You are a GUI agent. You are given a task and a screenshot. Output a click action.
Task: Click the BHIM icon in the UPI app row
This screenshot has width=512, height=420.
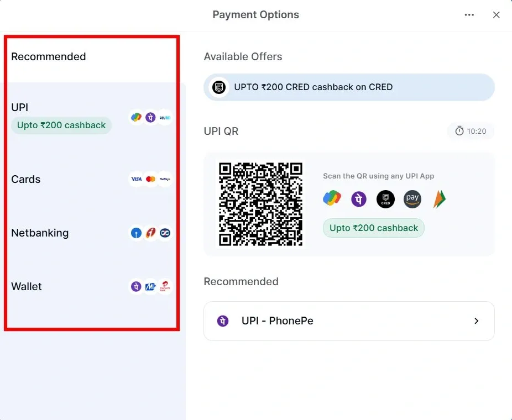click(438, 199)
